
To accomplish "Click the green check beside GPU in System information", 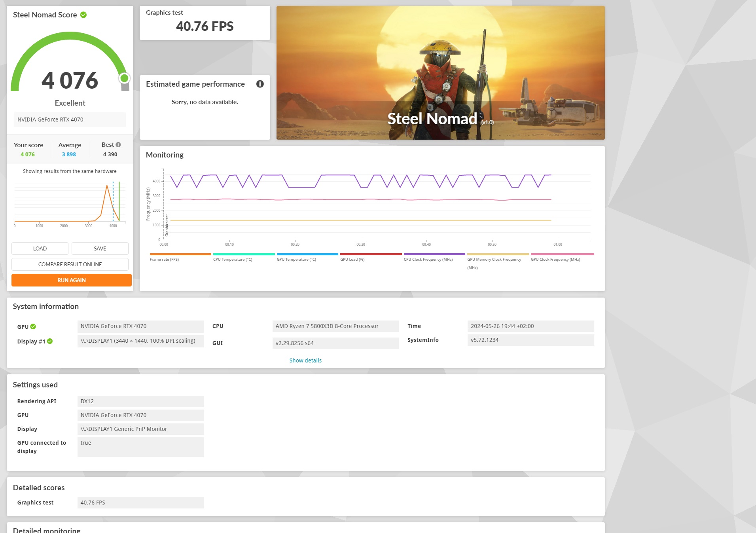I will [x=33, y=326].
